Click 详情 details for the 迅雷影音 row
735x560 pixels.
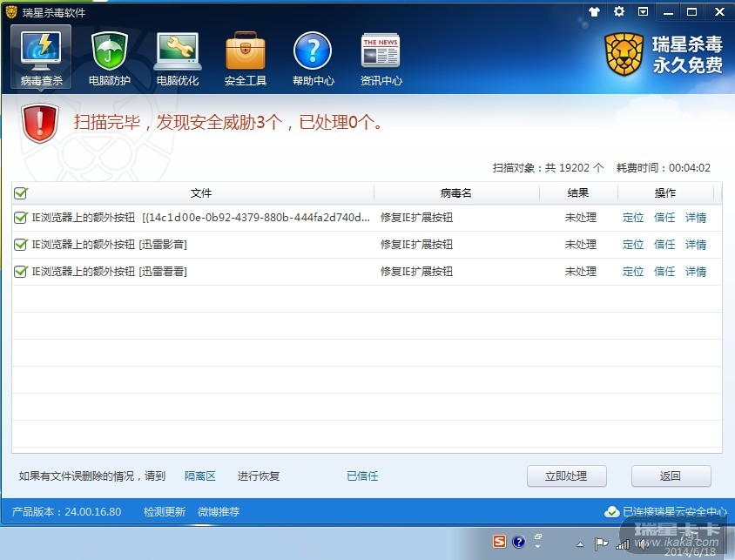(x=696, y=245)
